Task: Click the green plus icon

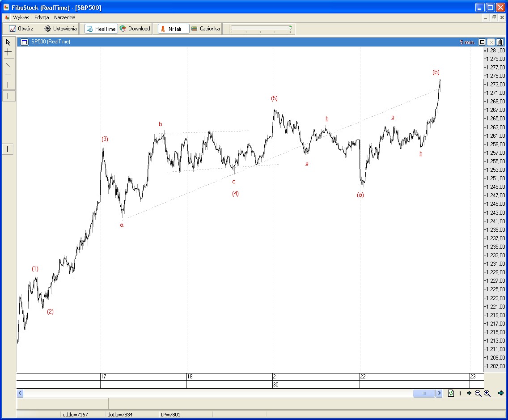Action: coord(469,393)
